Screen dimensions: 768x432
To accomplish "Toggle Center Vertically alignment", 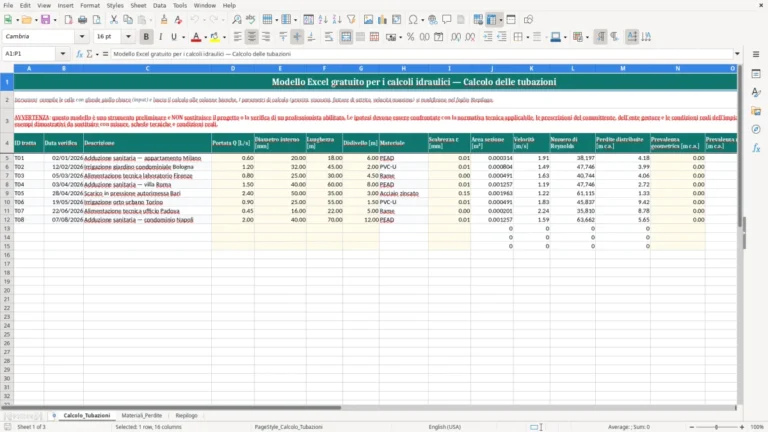I will click(x=297, y=37).
